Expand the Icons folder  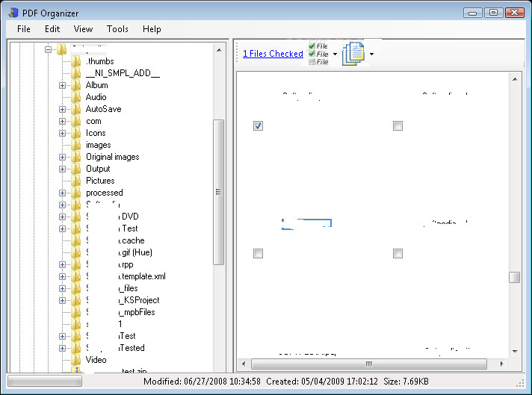point(62,133)
